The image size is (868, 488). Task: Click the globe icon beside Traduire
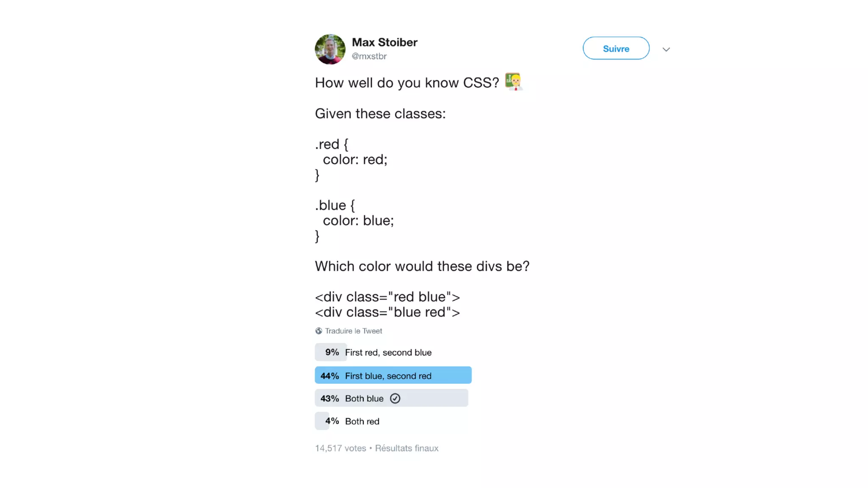pos(319,331)
